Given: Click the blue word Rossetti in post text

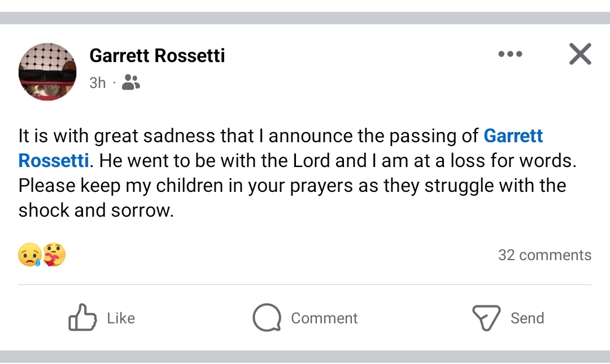Looking at the screenshot, I should click(x=54, y=161).
